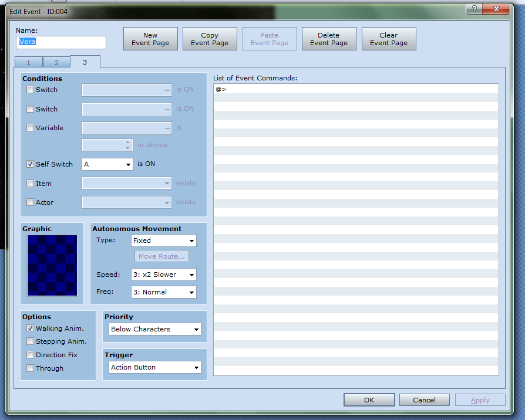Viewport: 525px width, 420px height.
Task: Switch to event page tab 1
Action: tap(28, 62)
